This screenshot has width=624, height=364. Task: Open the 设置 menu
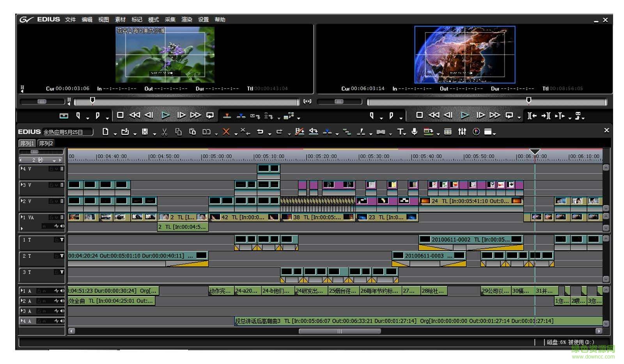tap(204, 19)
